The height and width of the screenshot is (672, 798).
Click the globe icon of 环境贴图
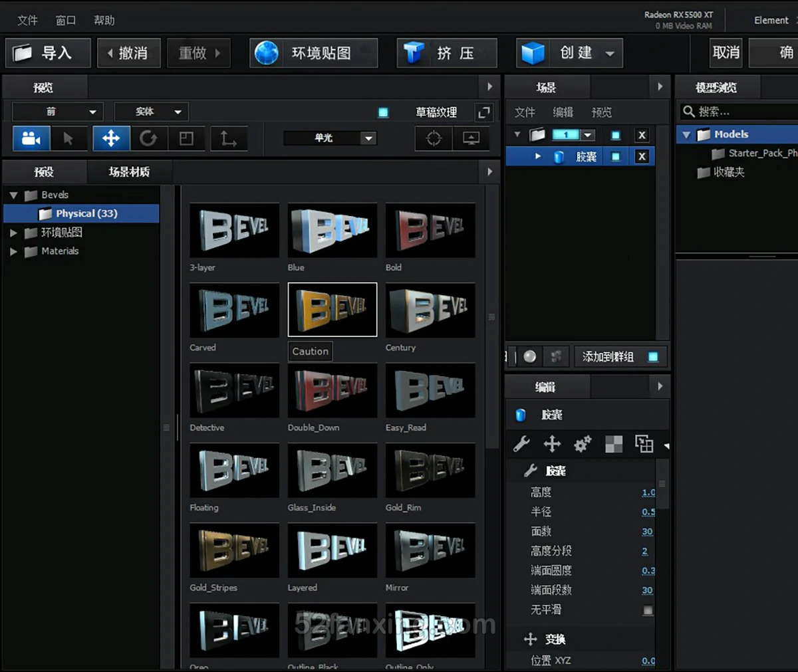[267, 53]
